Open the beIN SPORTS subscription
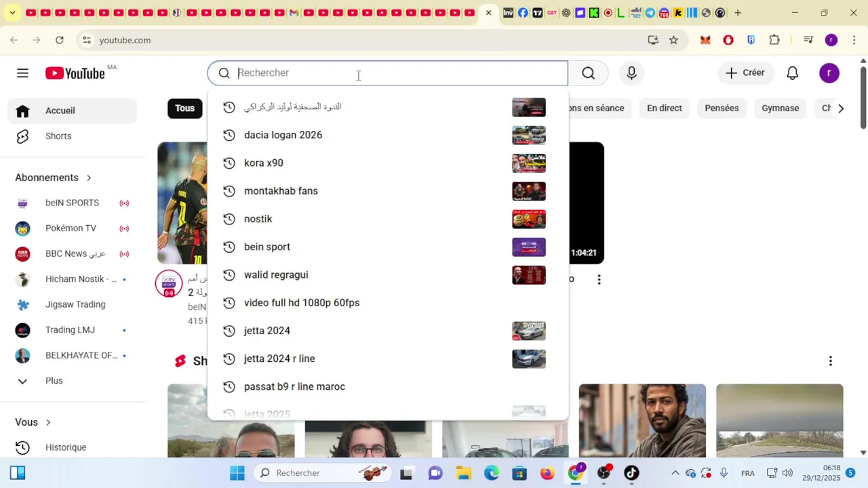Image resolution: width=868 pixels, height=488 pixels. 73,203
